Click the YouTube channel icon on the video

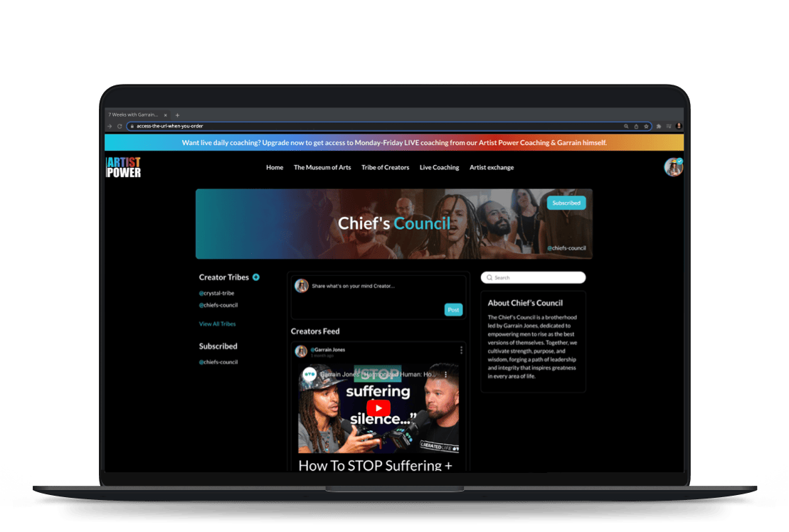coord(309,374)
